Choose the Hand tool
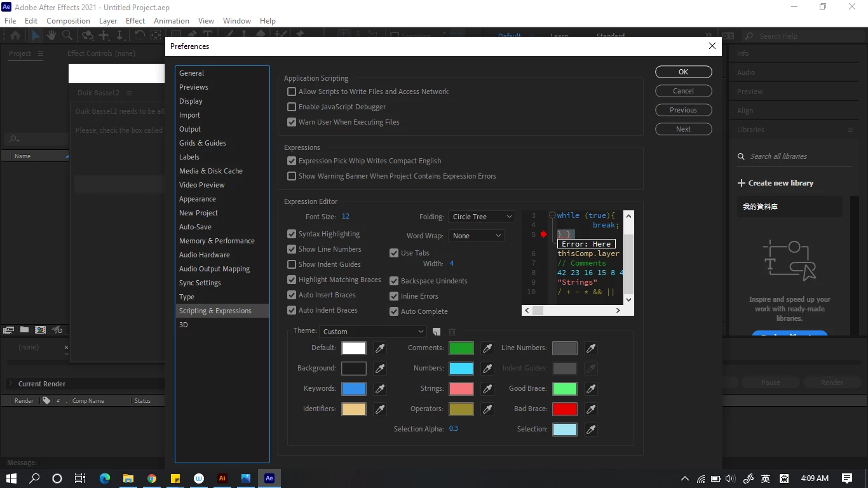The height and width of the screenshot is (488, 868). (51, 36)
